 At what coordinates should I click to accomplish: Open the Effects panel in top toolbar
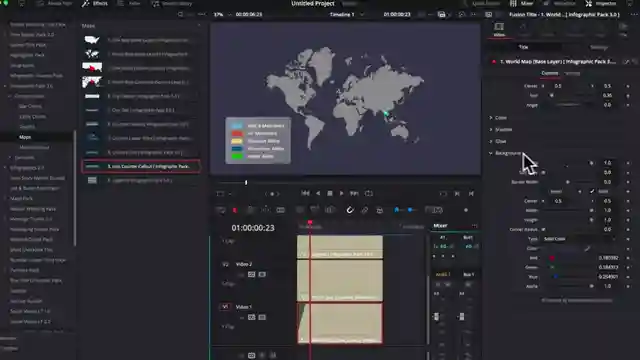(95, 4)
